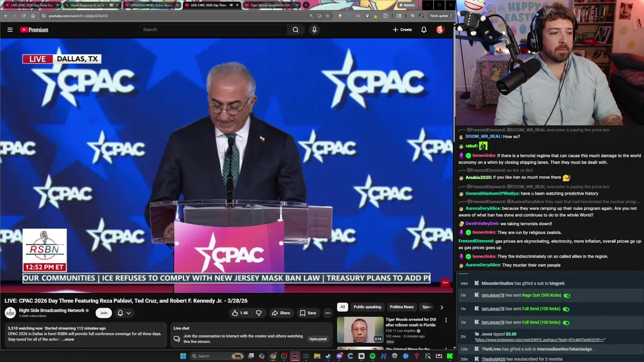644x362 pixels.
Task: Open the YouTube notifications bell
Action: (x=424, y=30)
